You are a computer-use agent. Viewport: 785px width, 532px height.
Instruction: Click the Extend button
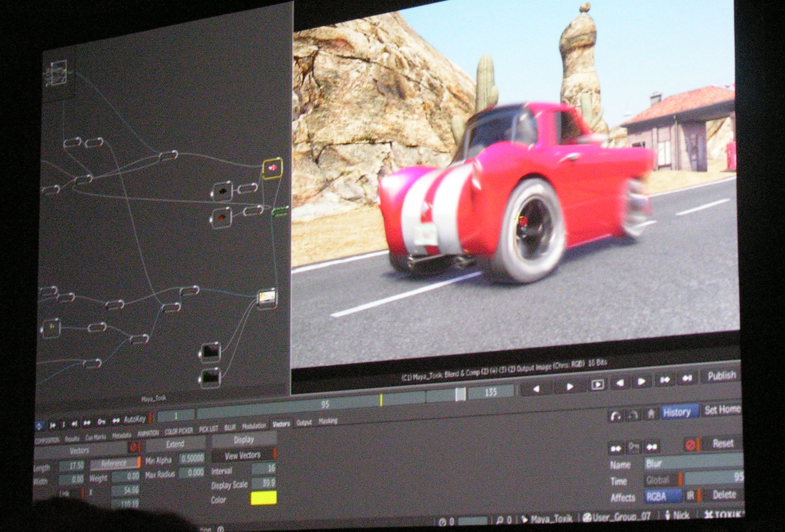175,444
